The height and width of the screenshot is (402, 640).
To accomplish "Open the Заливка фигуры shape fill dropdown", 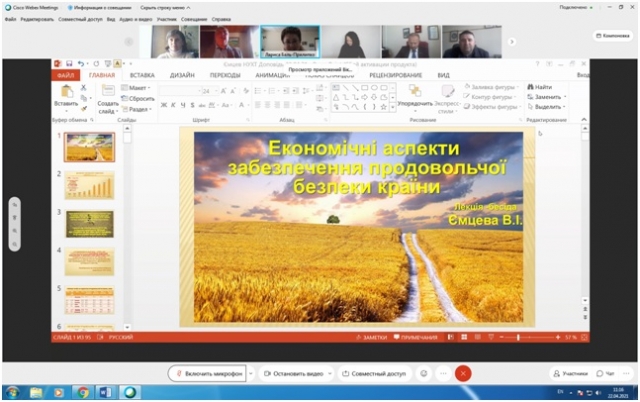I will pyautogui.click(x=492, y=87).
